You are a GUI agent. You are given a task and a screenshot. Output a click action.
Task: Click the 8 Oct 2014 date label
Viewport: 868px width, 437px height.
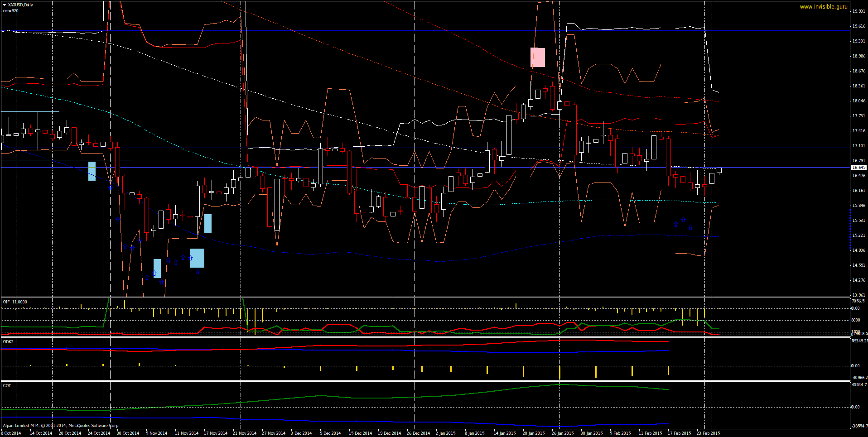pyautogui.click(x=11, y=433)
